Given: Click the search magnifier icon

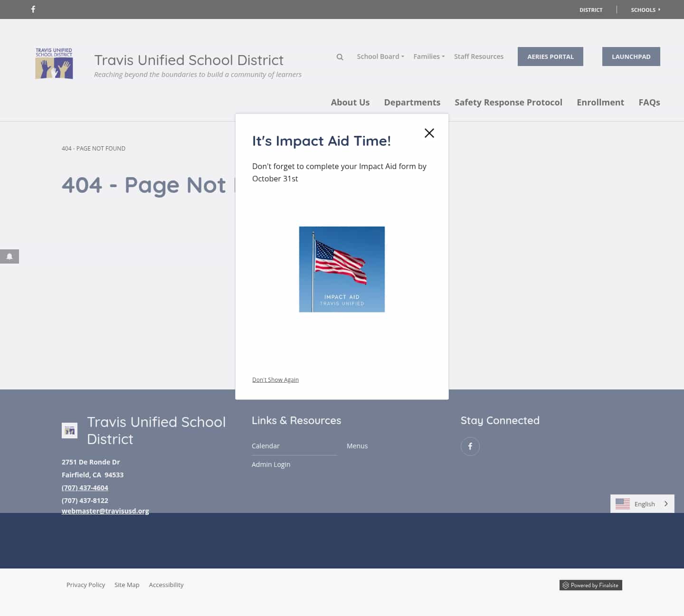Looking at the screenshot, I should pyautogui.click(x=340, y=57).
